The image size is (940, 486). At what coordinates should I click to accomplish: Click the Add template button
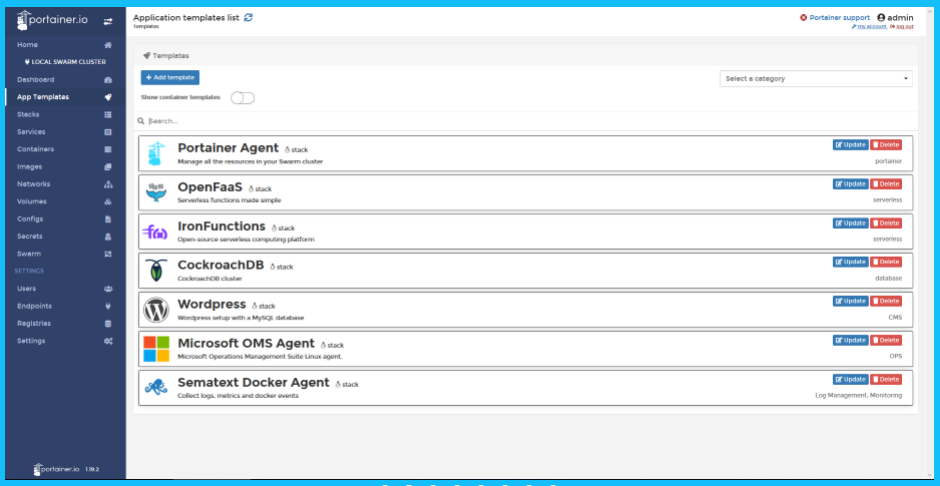[170, 77]
